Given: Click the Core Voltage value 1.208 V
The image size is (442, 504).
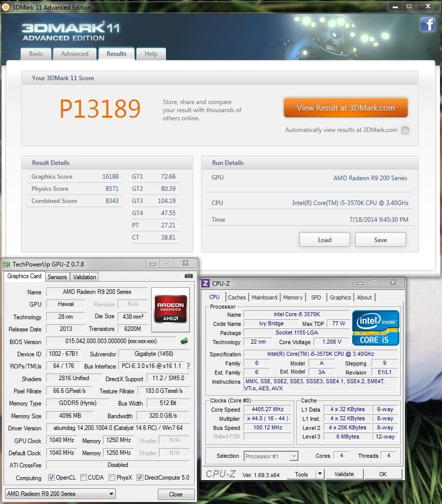Looking at the screenshot, I should tap(332, 342).
